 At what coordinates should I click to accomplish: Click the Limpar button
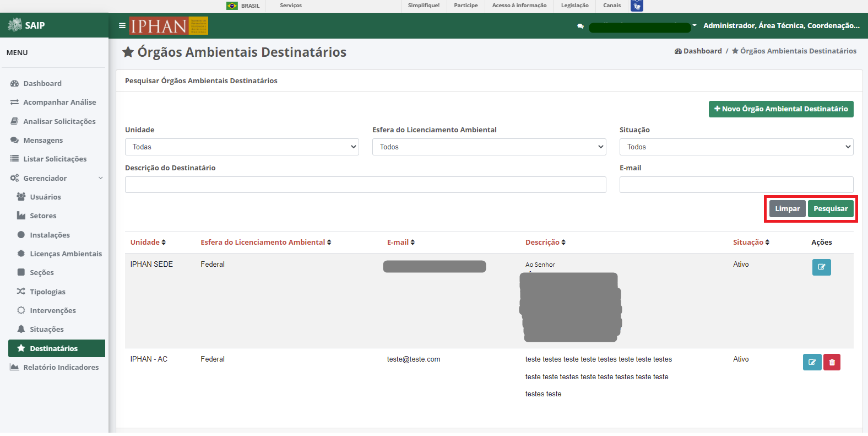(788, 209)
